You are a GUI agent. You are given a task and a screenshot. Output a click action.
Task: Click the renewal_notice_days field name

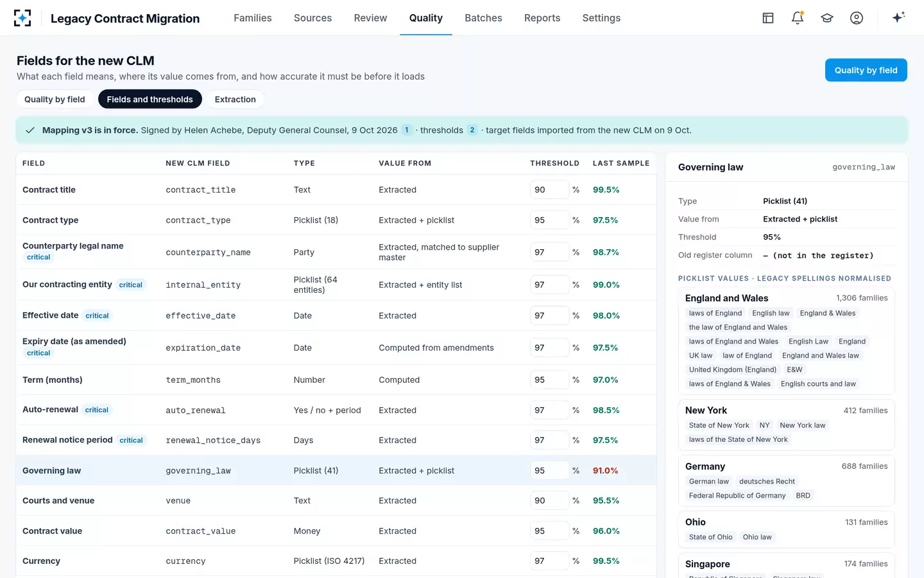coord(213,440)
